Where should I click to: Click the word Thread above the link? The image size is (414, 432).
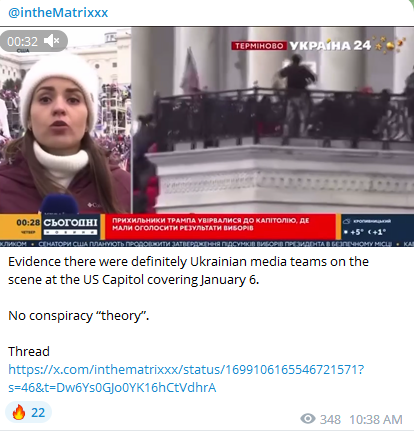(x=29, y=351)
